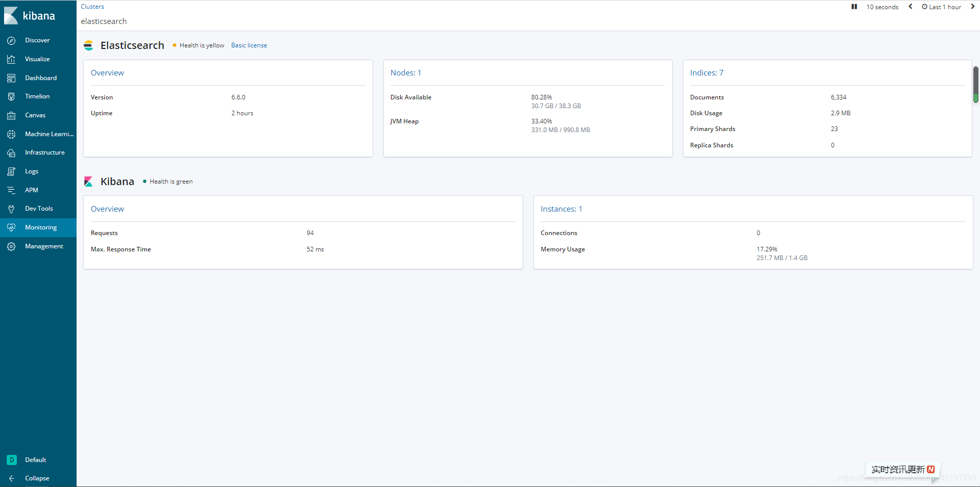
Task: Open Discover compass icon
Action: click(x=11, y=40)
